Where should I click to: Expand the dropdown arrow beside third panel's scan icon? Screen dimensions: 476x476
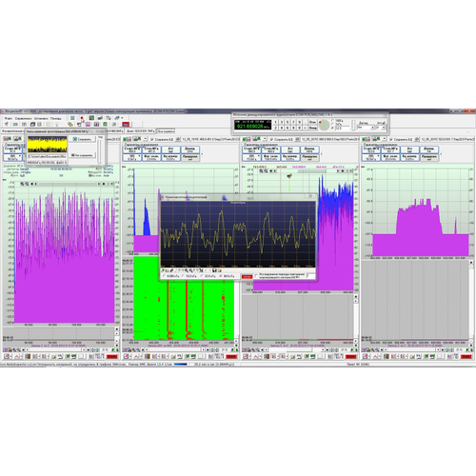click(266, 139)
